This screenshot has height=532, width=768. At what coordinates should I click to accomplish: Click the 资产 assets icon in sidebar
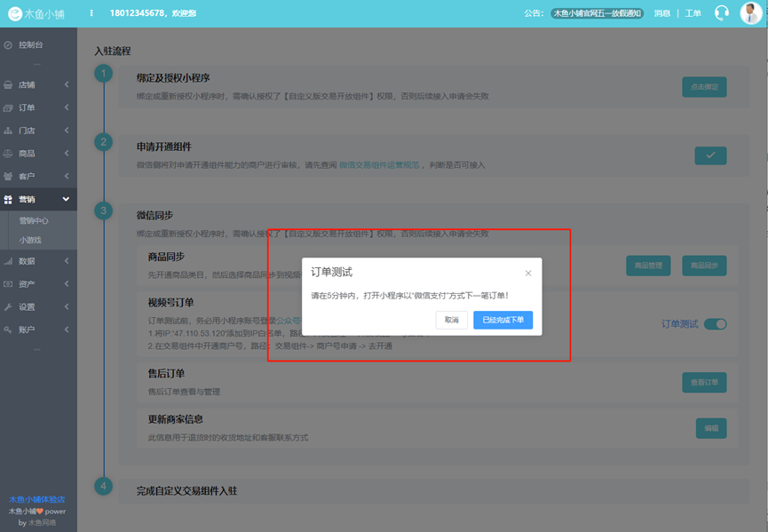8,284
